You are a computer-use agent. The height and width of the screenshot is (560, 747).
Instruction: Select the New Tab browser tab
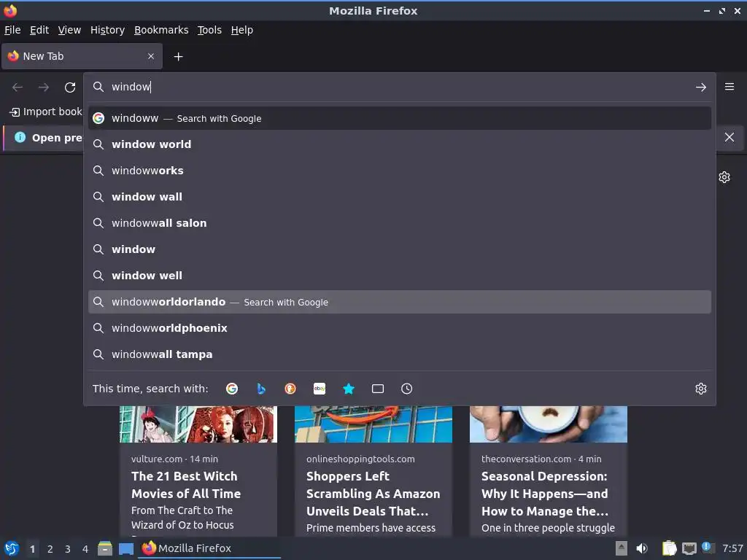(82, 56)
